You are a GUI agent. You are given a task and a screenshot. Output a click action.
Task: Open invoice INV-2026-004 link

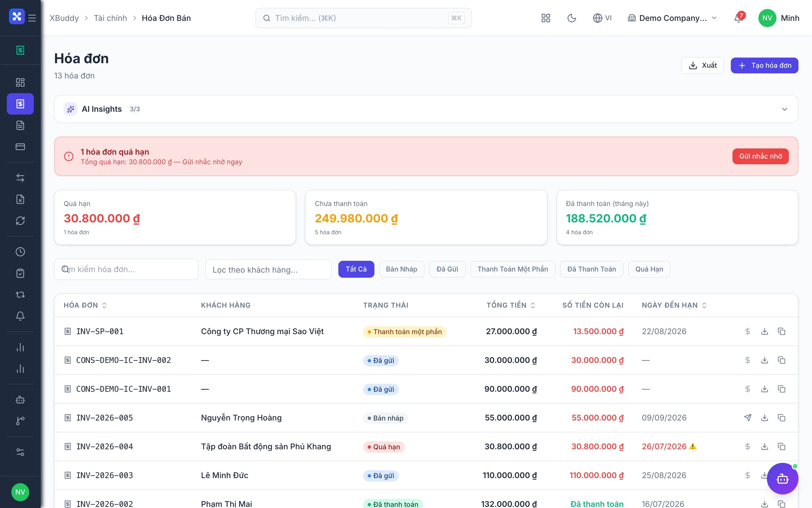coord(105,447)
